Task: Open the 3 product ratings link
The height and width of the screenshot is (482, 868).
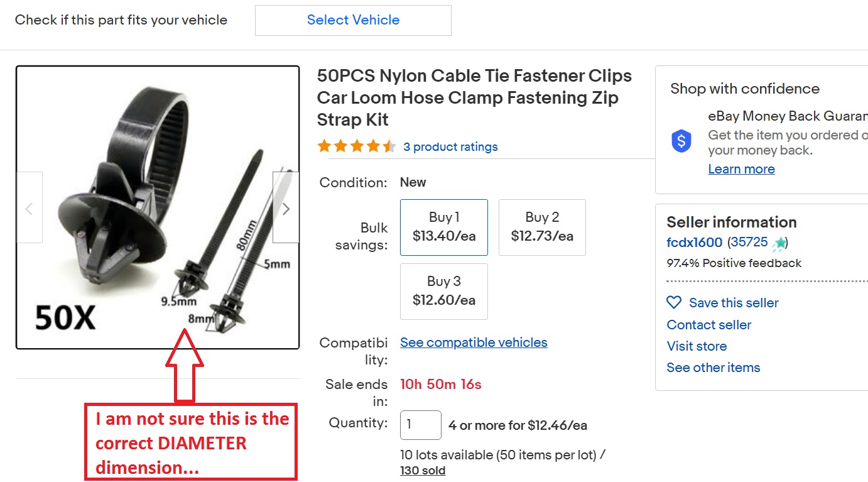Action: coord(450,147)
